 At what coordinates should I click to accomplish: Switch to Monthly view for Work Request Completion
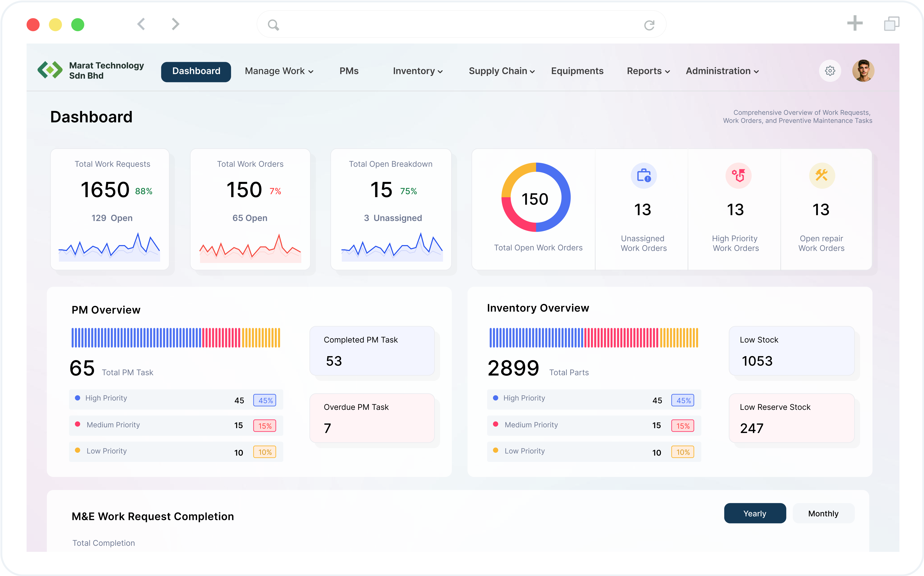tap(823, 513)
